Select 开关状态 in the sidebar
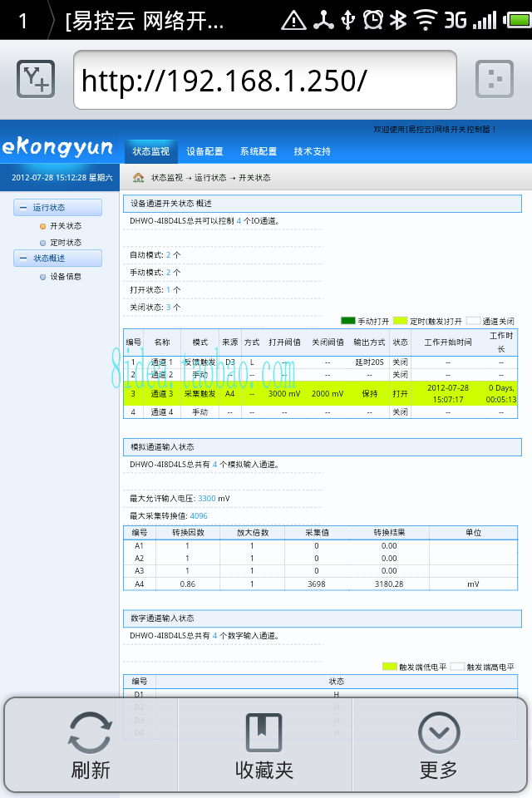Viewport: 532px width, 798px height. (x=65, y=225)
